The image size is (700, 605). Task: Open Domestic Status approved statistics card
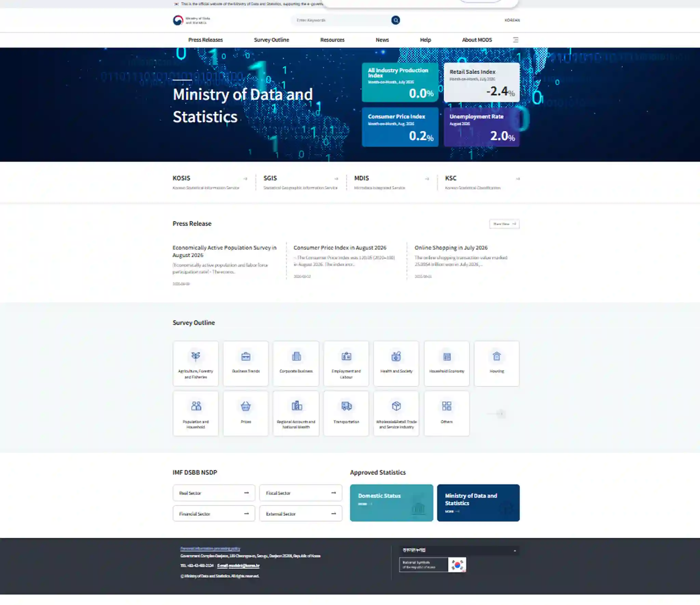point(391,502)
